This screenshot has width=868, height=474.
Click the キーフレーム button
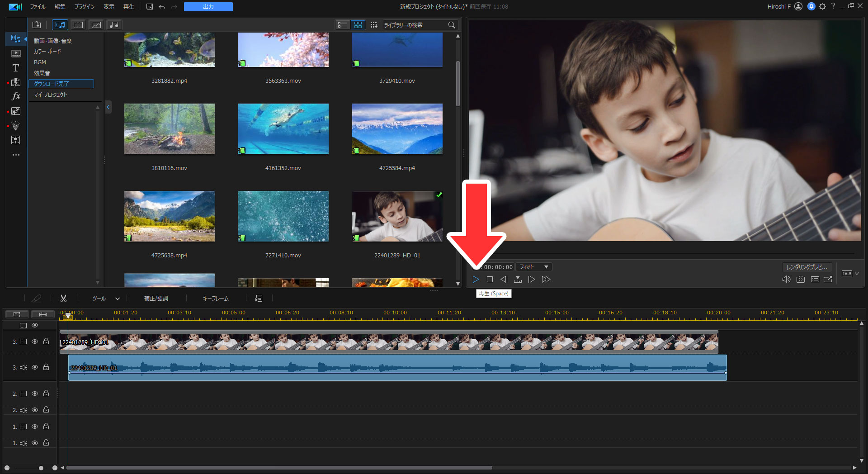point(216,299)
